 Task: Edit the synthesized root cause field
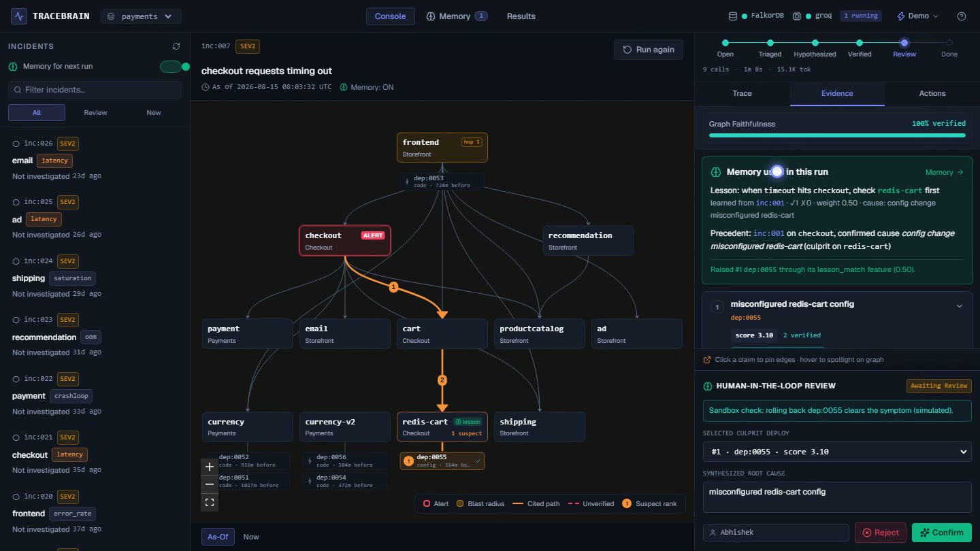(x=837, y=497)
